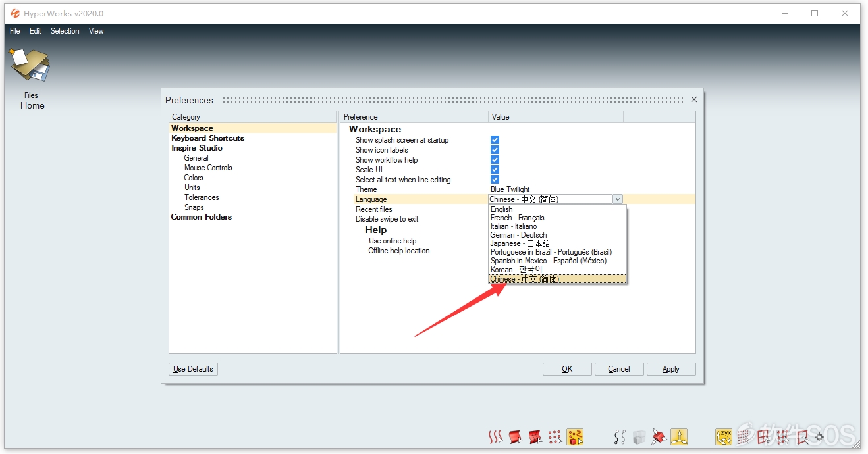
Task: Click the Value column header
Action: pyautogui.click(x=556, y=117)
